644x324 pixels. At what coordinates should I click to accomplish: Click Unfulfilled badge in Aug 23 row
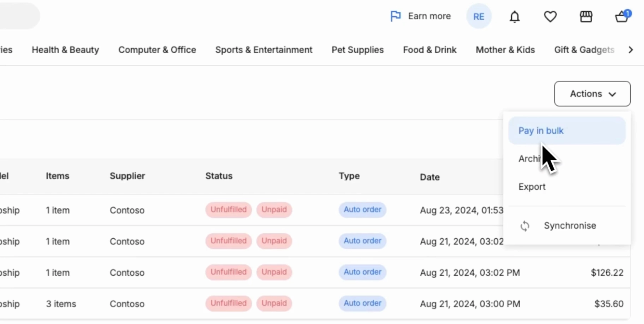pos(228,209)
